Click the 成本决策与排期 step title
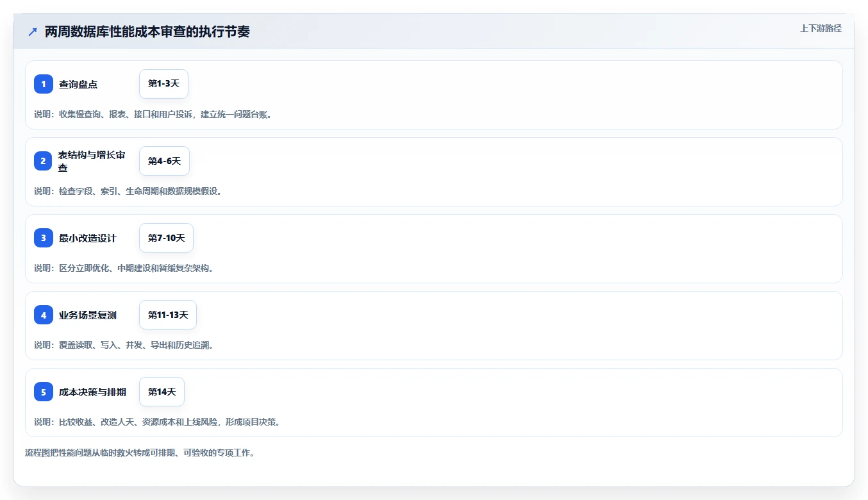 [x=92, y=392]
